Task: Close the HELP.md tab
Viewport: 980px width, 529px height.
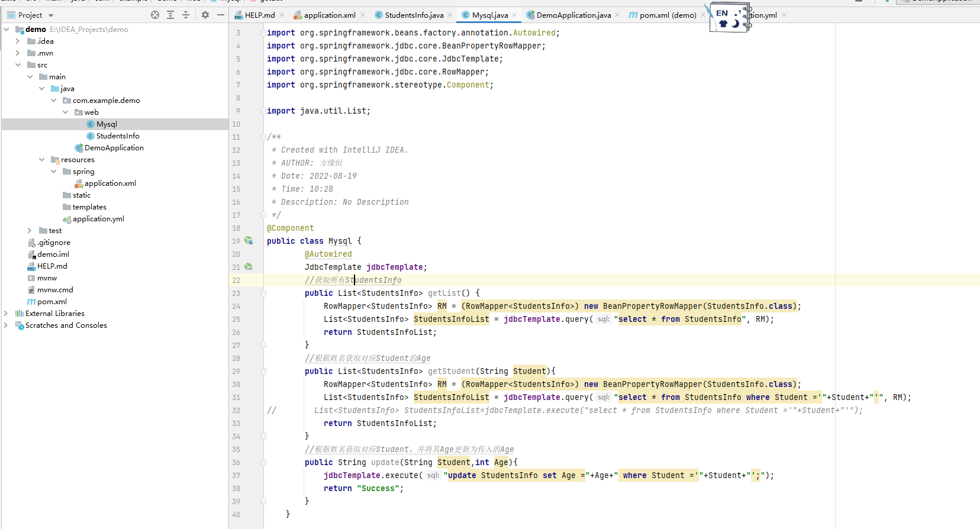Action: pos(282,15)
